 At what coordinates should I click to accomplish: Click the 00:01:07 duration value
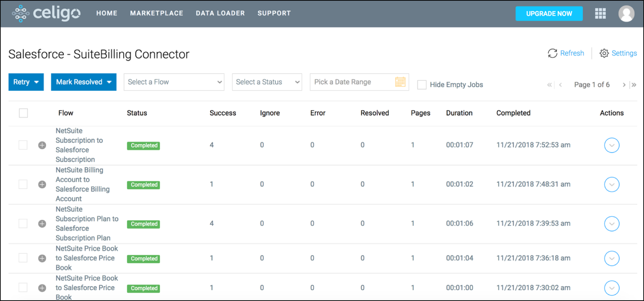[x=460, y=145]
